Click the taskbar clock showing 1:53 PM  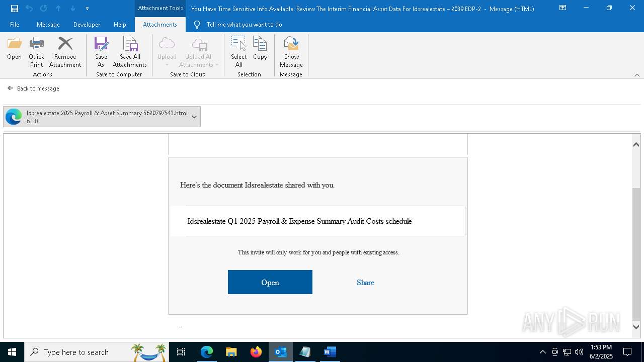pos(601,352)
